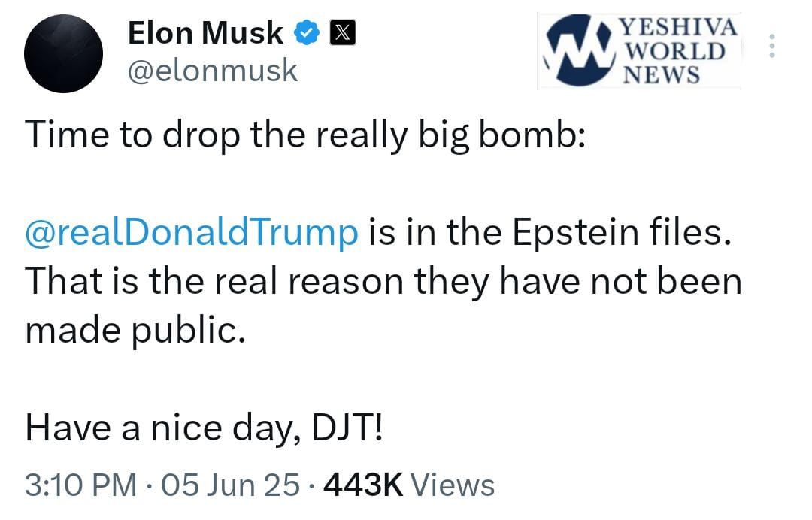Click the "made public." text
This screenshot has height=520, width=812.
[136, 331]
